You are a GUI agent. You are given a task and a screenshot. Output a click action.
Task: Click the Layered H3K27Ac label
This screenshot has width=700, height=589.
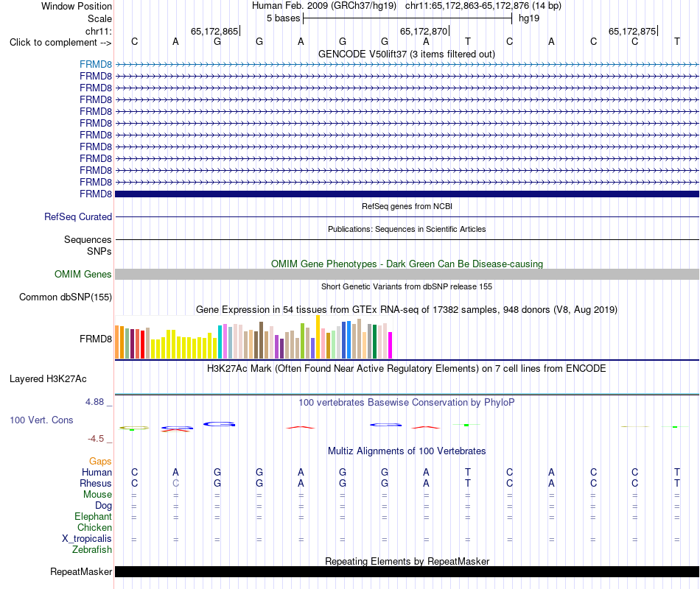point(48,379)
